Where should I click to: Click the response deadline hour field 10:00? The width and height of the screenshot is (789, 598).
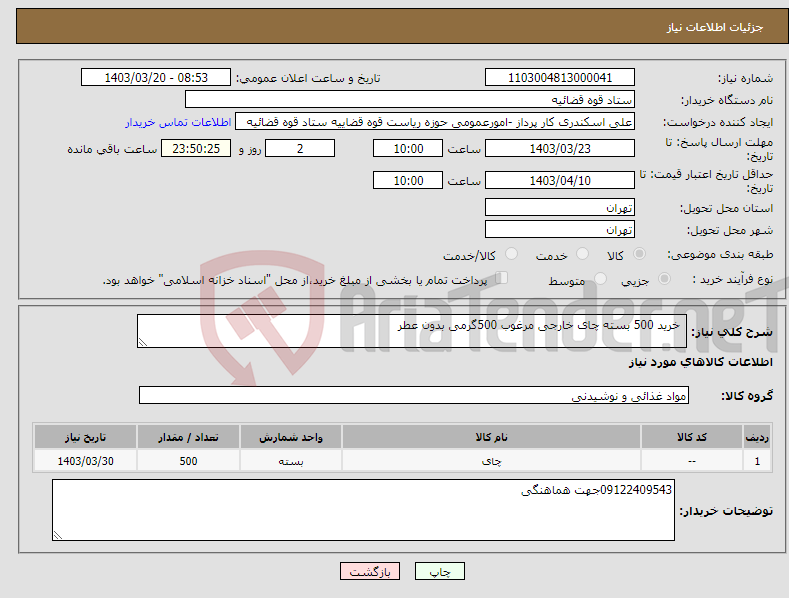408,148
